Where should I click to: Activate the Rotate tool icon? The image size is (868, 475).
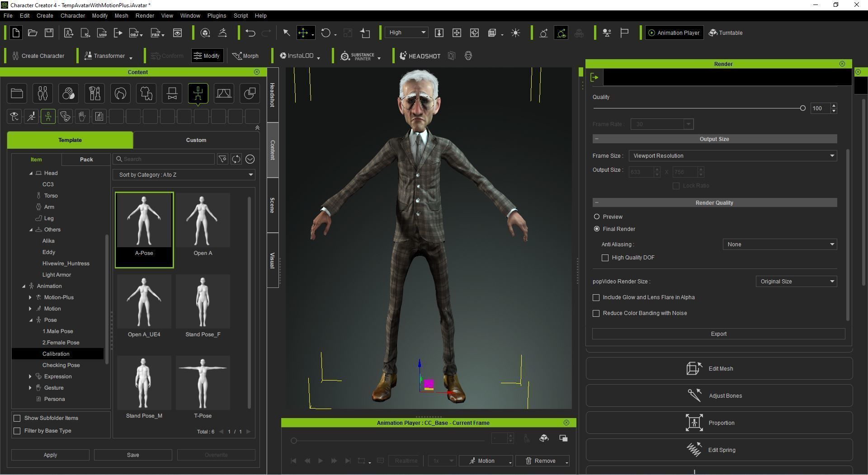[325, 33]
